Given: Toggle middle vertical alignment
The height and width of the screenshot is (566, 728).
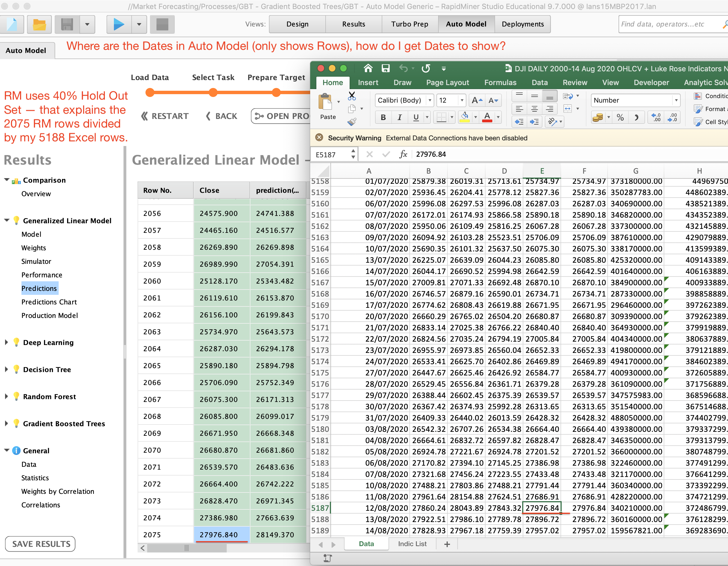Looking at the screenshot, I should click(x=534, y=96).
